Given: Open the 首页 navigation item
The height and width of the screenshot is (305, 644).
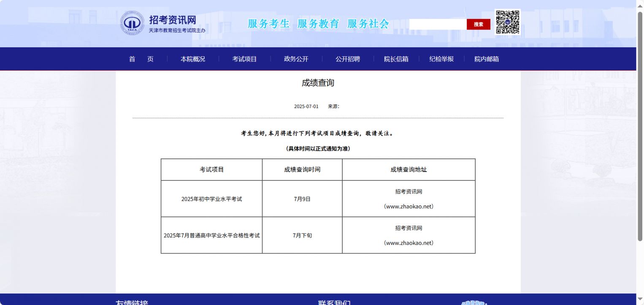Looking at the screenshot, I should 141,59.
